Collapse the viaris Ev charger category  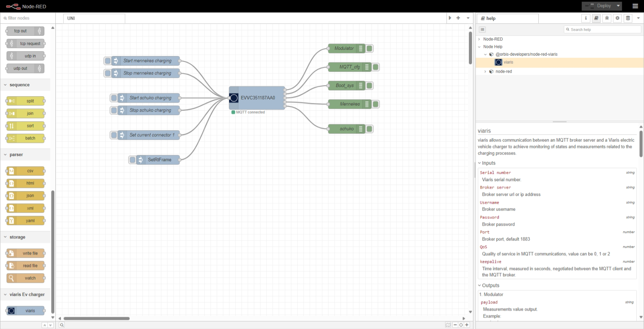(x=25, y=294)
